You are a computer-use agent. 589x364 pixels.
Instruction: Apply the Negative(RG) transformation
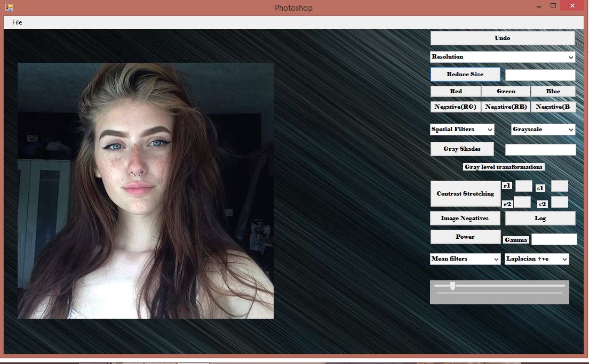(456, 107)
